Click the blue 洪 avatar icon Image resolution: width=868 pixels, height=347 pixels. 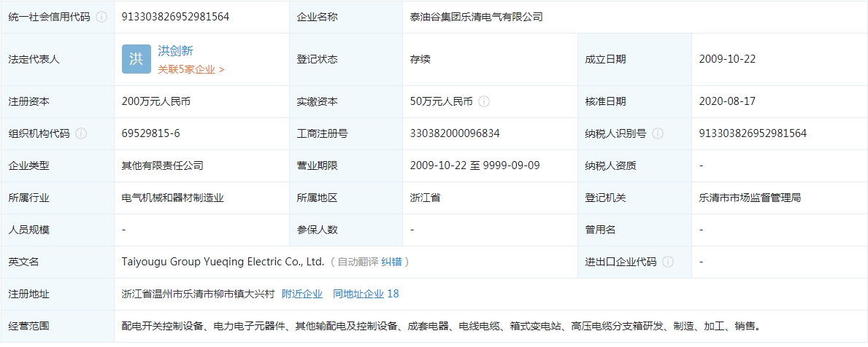(x=137, y=59)
